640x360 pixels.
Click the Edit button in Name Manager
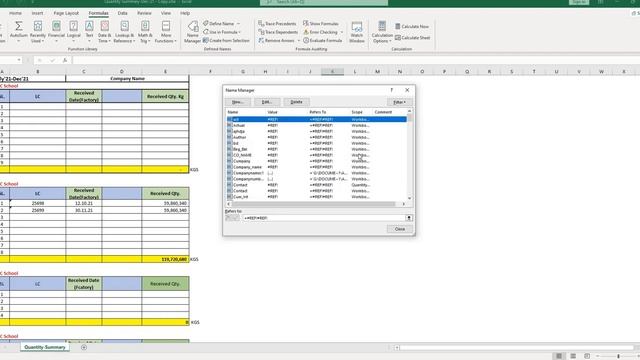click(267, 102)
